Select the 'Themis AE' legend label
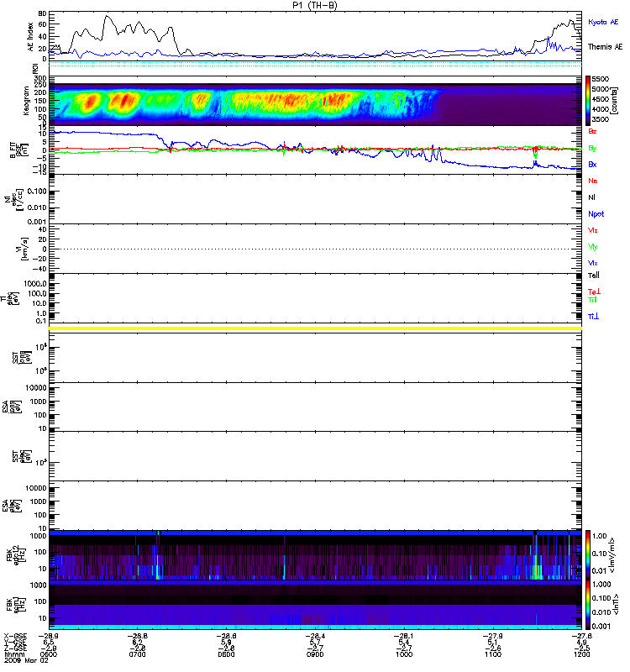The width and height of the screenshot is (630, 672). click(605, 47)
